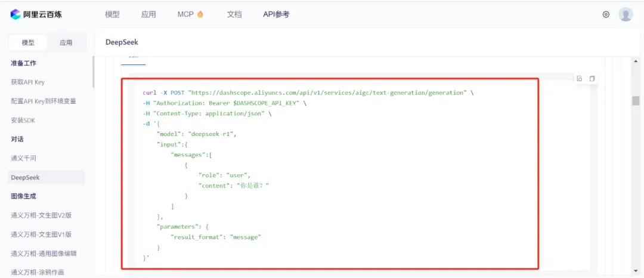Open 通义千问 in sidebar
This screenshot has height=278, width=644.
[24, 158]
